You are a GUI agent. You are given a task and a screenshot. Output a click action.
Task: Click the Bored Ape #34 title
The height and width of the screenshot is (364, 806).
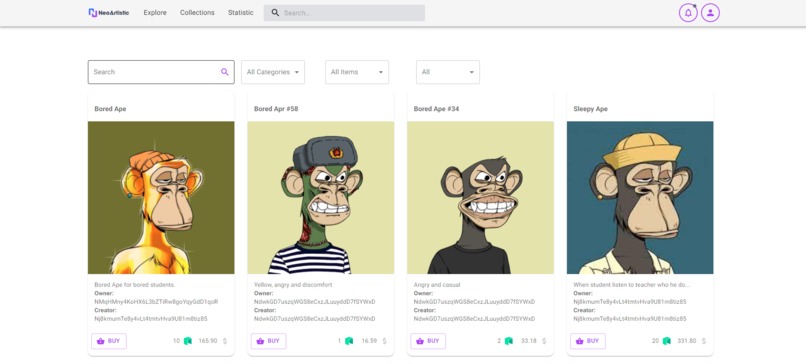[x=436, y=109]
